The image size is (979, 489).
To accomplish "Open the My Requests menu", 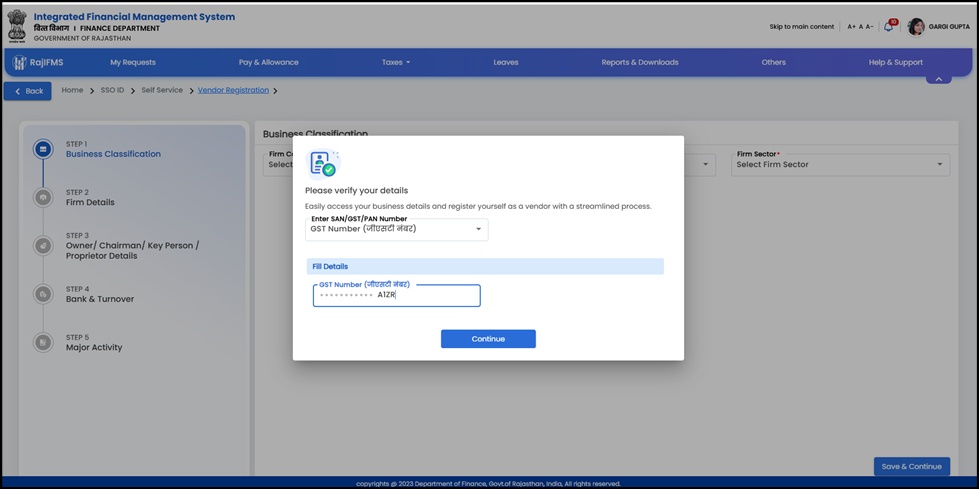I will 133,62.
